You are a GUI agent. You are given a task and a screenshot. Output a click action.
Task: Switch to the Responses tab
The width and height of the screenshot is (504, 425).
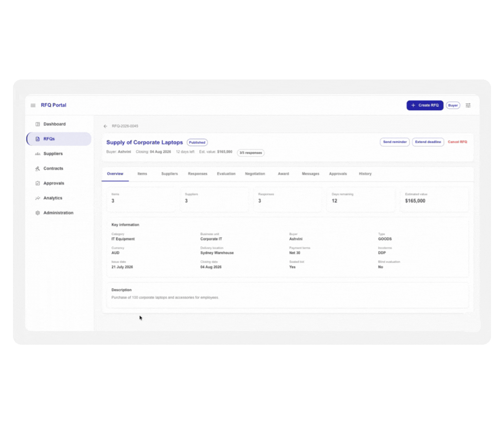tap(198, 174)
